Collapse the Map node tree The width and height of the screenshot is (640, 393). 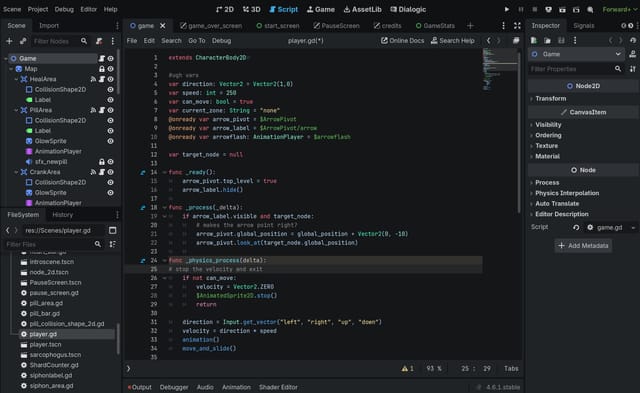click(x=11, y=69)
